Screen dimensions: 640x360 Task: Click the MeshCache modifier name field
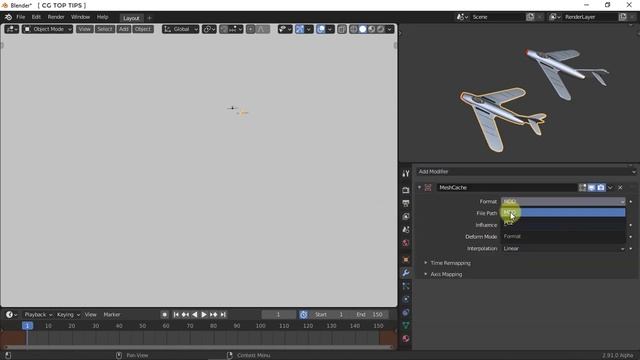tap(507, 188)
